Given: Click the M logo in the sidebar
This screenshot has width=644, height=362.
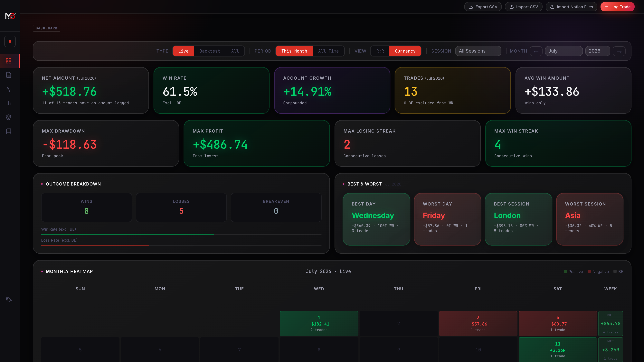Looking at the screenshot, I should point(10,16).
